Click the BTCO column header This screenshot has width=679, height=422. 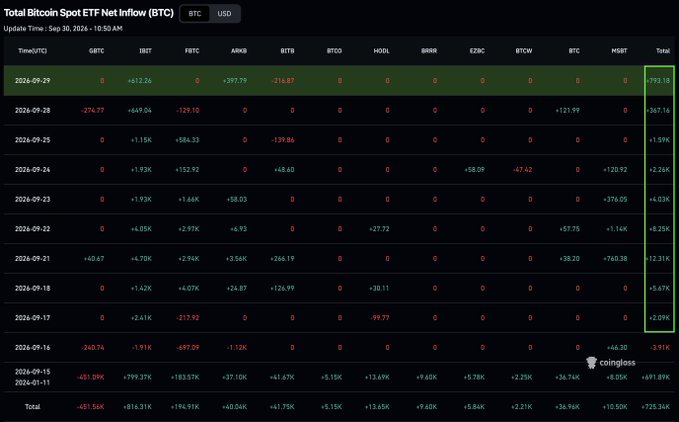pos(334,51)
